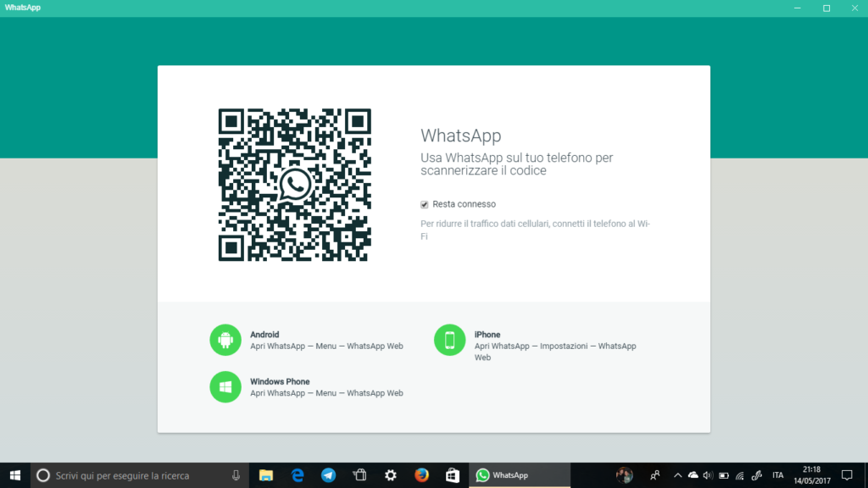The image size is (868, 488).
Task: Click the WhatsApp taskbar button
Action: tap(520, 475)
